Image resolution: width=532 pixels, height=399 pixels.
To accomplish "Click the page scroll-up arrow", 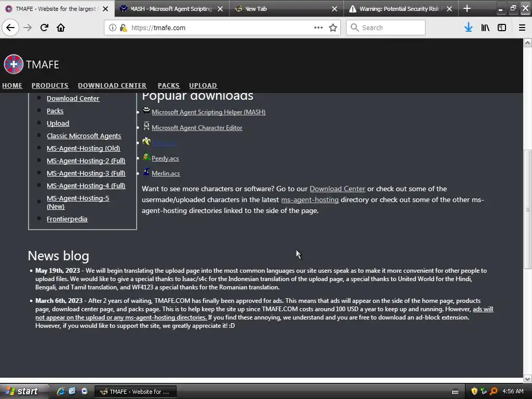I will (x=528, y=43).
